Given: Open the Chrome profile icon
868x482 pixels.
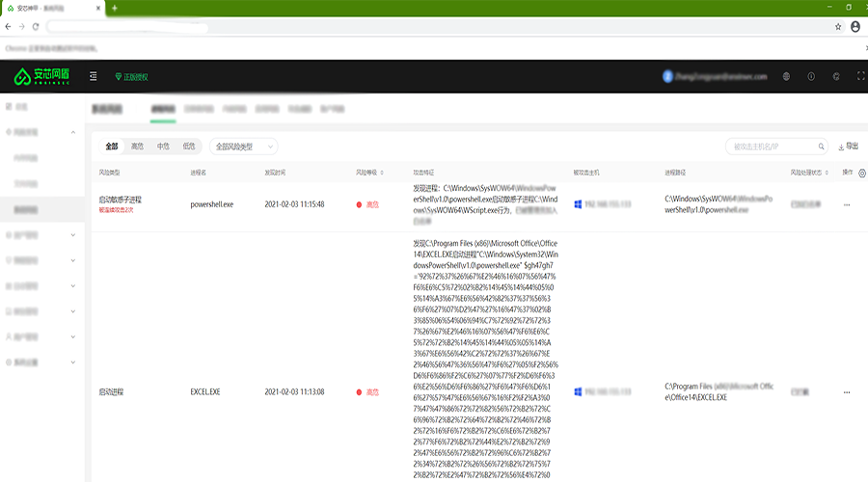Looking at the screenshot, I should pos(855,27).
